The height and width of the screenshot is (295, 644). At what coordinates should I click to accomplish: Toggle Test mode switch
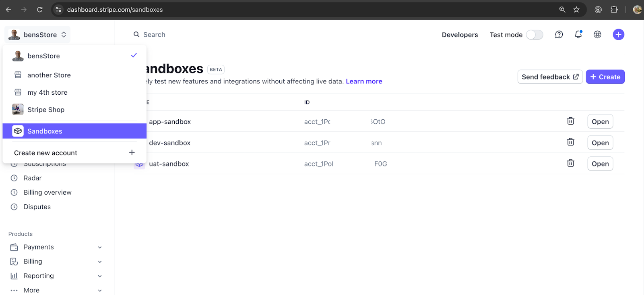[535, 35]
